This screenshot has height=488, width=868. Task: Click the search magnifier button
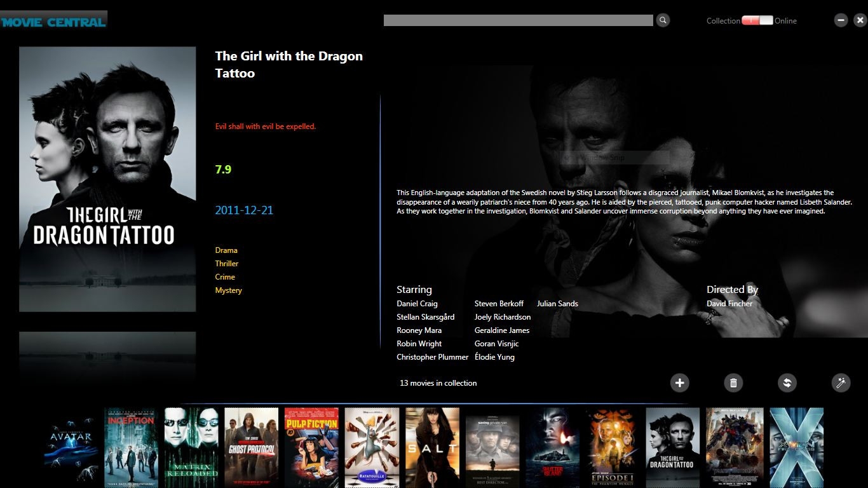[x=663, y=20]
